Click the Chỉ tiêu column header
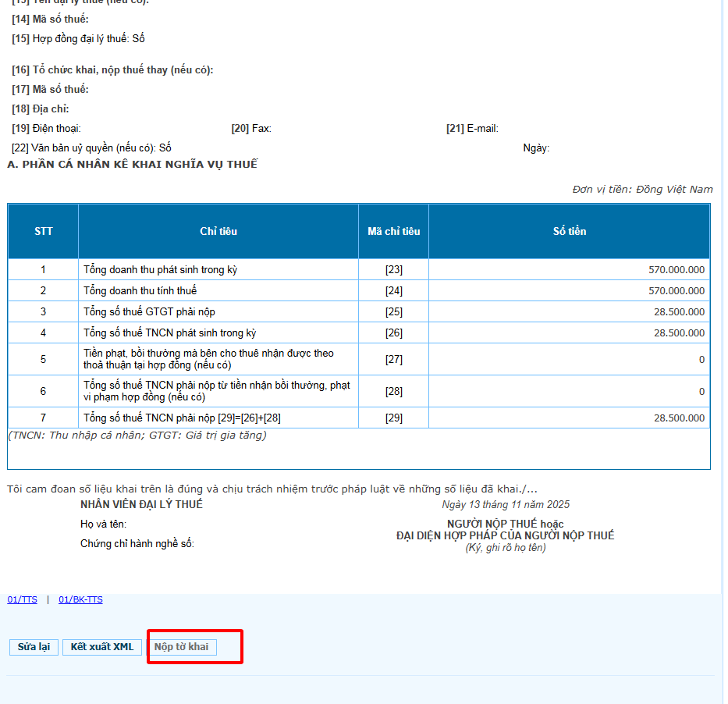The image size is (728, 704). [218, 231]
